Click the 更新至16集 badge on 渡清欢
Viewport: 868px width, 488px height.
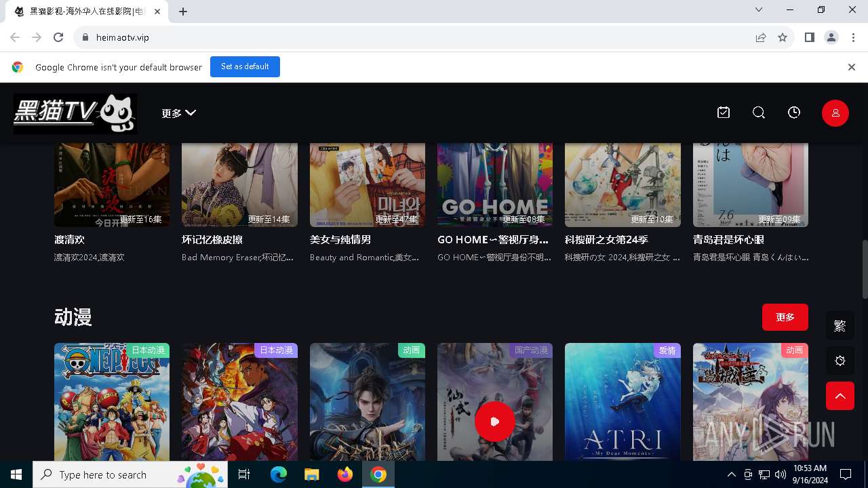[141, 220]
